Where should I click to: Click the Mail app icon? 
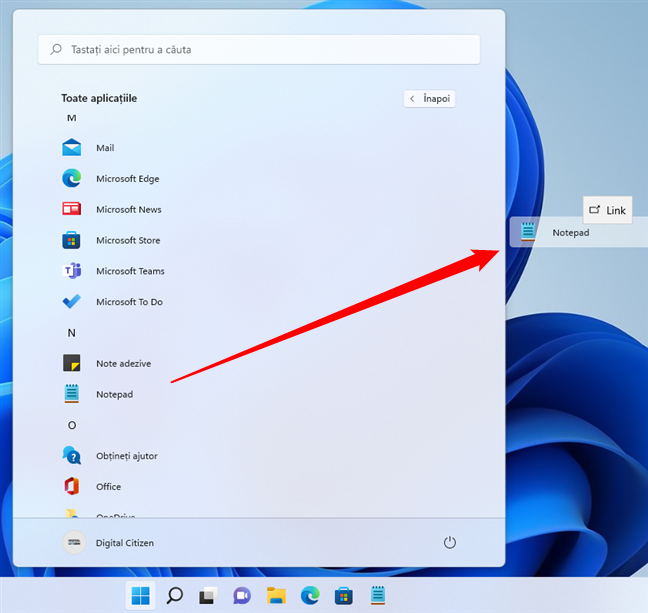(71, 148)
